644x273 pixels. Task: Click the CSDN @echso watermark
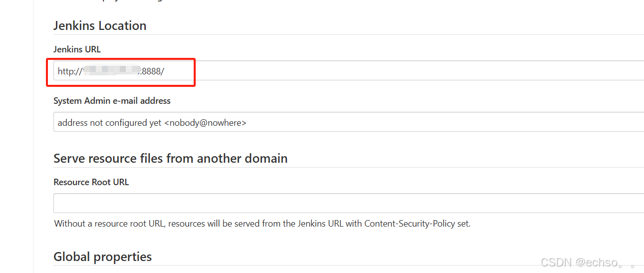589,262
